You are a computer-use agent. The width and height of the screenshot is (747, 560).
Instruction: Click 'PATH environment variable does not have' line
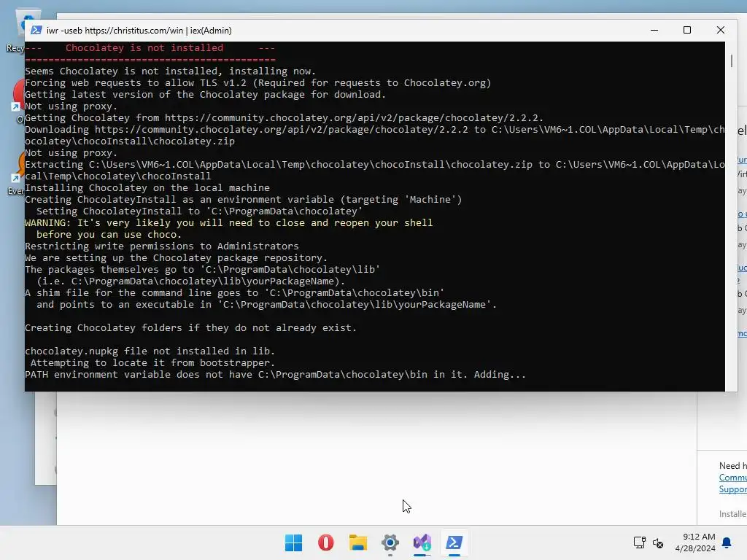point(275,375)
